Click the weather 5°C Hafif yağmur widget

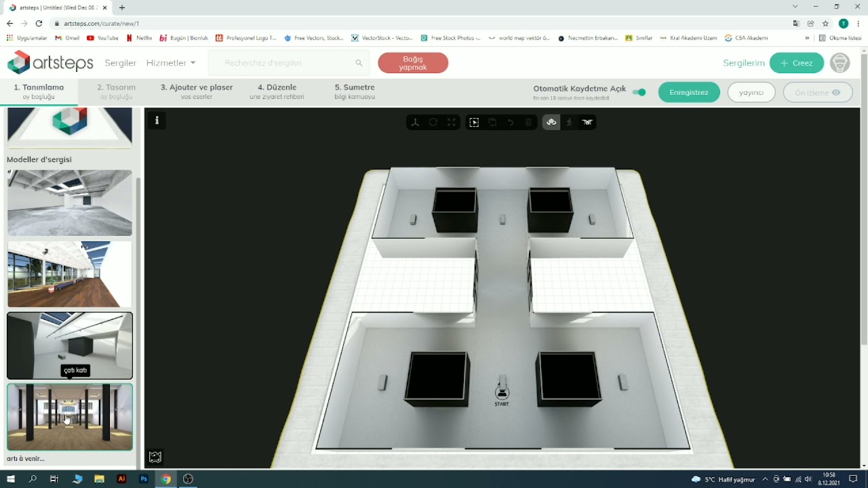(723, 479)
